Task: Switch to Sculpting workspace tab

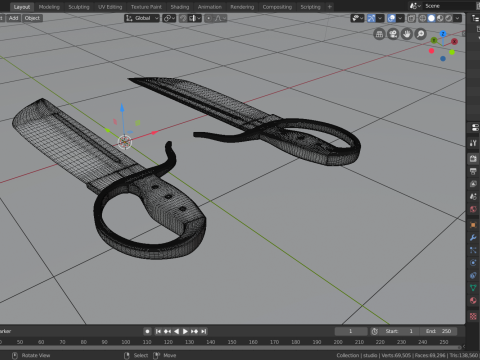Action: coord(79,7)
